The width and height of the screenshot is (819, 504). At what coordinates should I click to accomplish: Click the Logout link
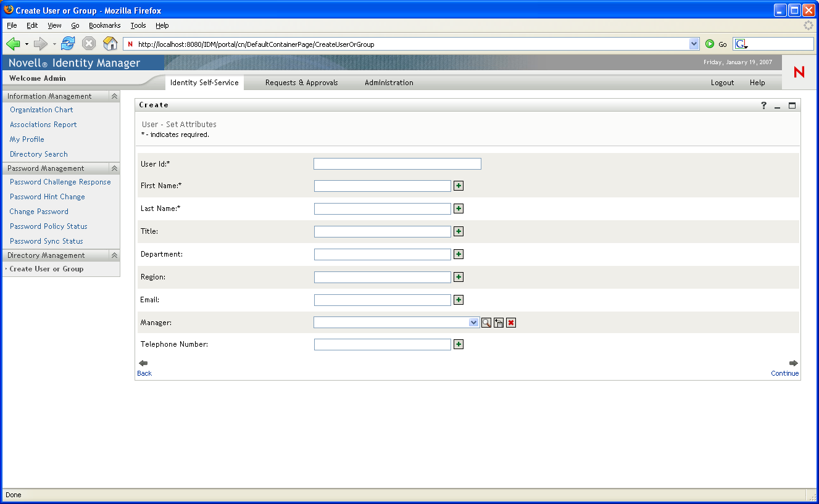pyautogui.click(x=722, y=83)
